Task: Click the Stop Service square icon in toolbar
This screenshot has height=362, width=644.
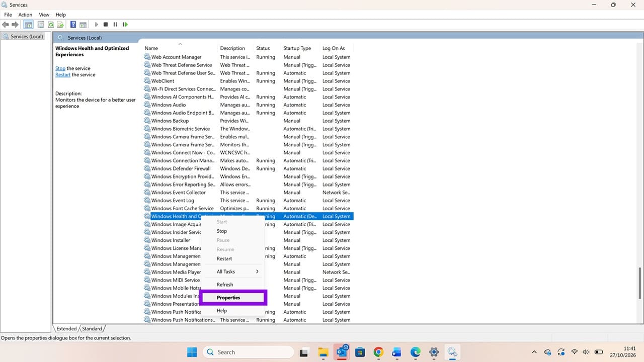Action: pyautogui.click(x=106, y=24)
